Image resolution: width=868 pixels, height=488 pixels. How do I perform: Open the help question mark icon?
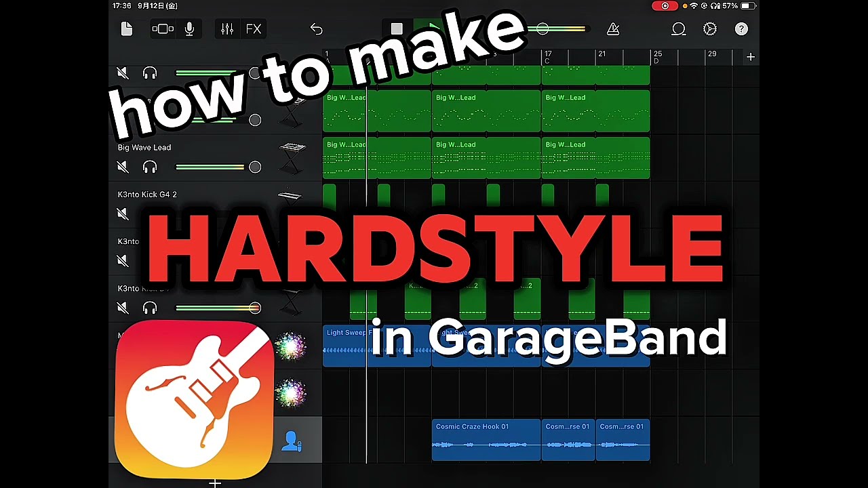(741, 28)
